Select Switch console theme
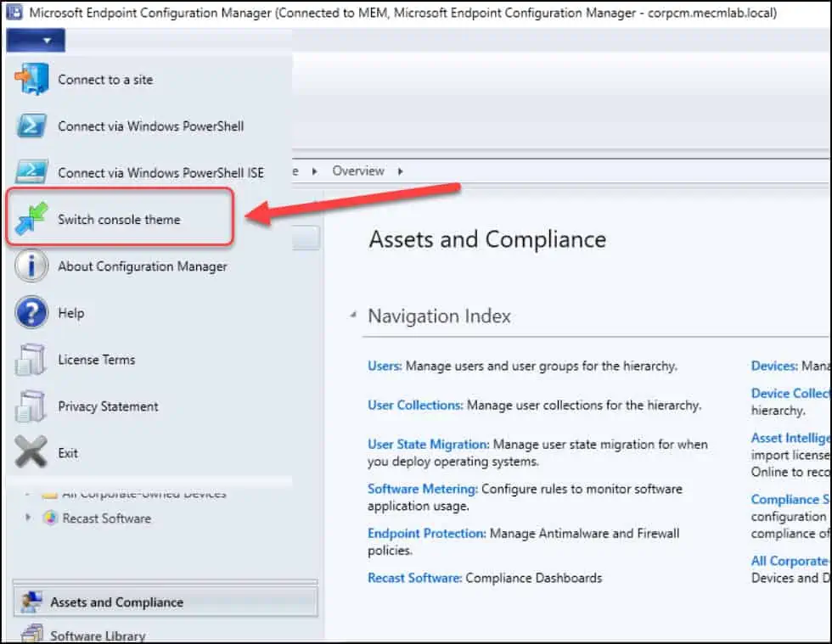This screenshot has height=644, width=832. (x=120, y=219)
